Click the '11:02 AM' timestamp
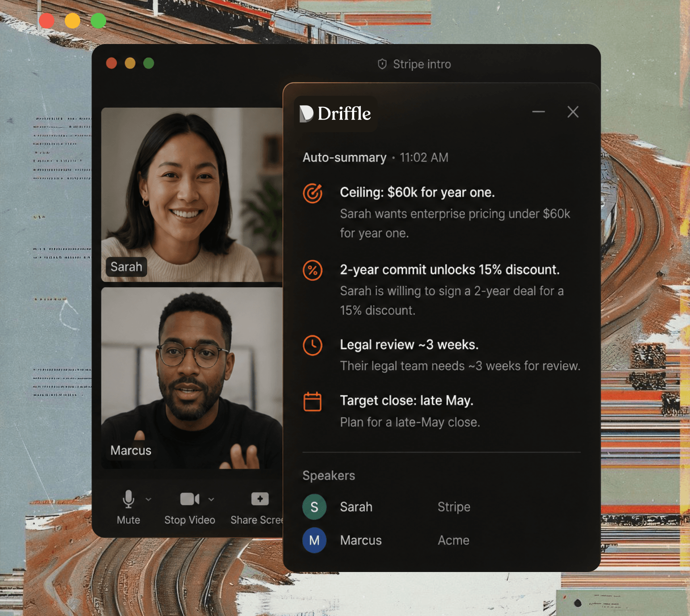 pos(424,157)
